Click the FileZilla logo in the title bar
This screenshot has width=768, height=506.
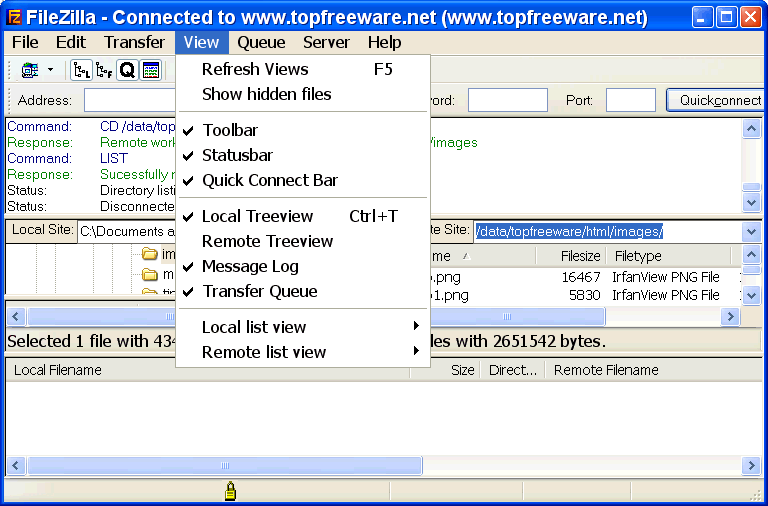coord(15,18)
